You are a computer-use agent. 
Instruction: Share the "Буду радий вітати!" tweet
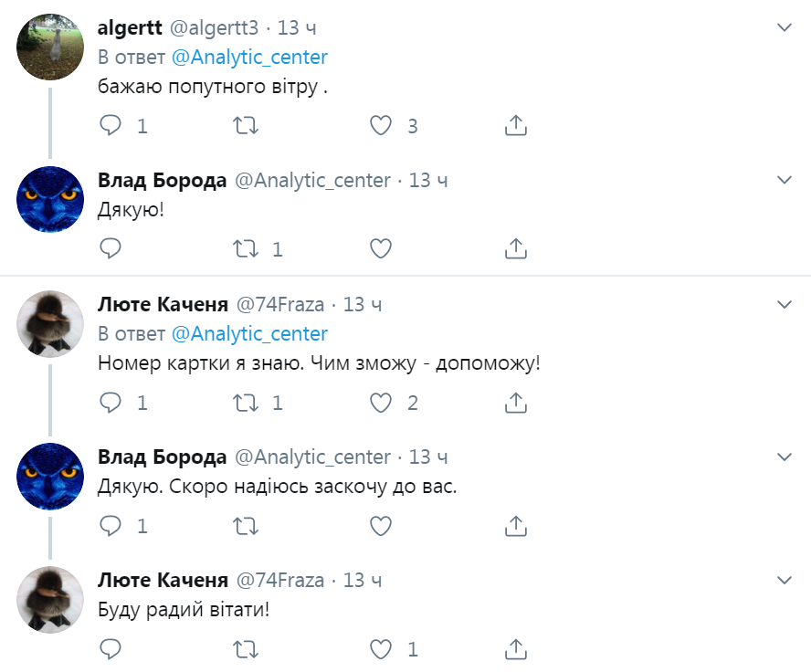pyautogui.click(x=515, y=650)
